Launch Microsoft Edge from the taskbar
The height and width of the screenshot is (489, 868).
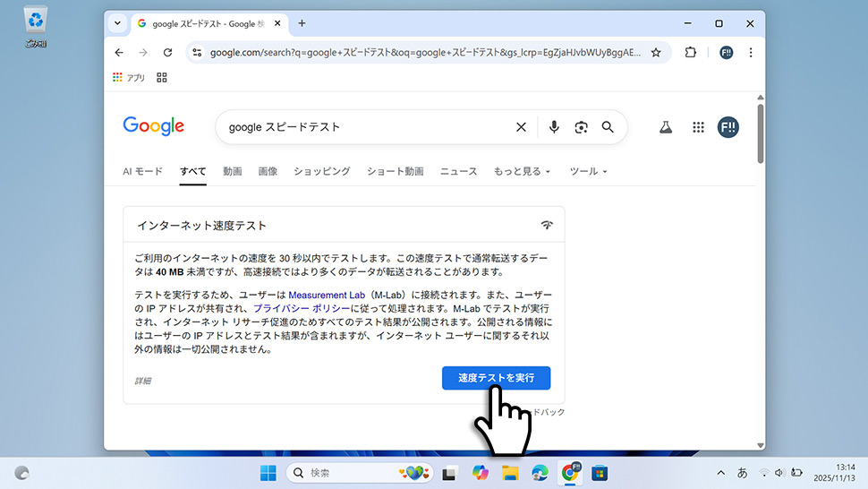pos(540,473)
